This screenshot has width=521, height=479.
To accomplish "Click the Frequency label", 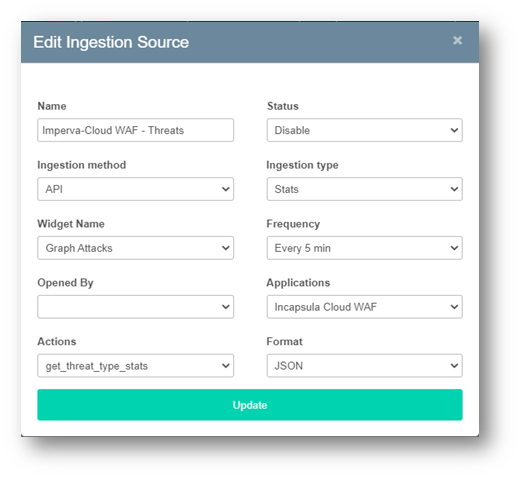I will (293, 224).
